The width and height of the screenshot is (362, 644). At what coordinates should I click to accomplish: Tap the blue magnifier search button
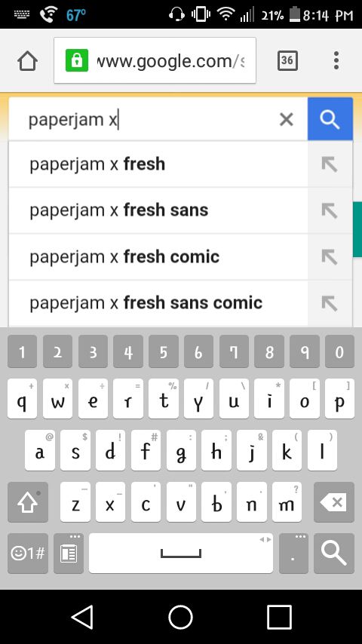coord(330,119)
